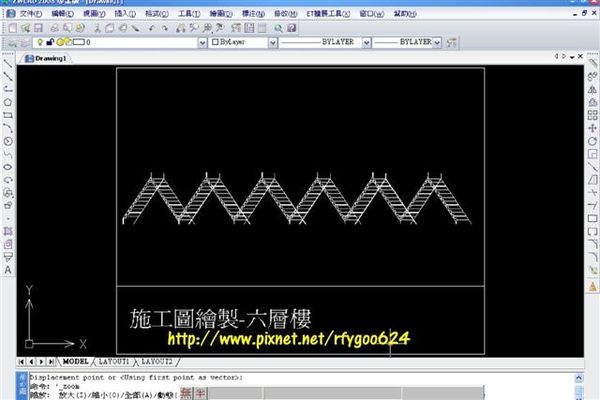Image resolution: width=600 pixels, height=400 pixels.
Task: Click the ByLayer white color square
Action: click(215, 42)
